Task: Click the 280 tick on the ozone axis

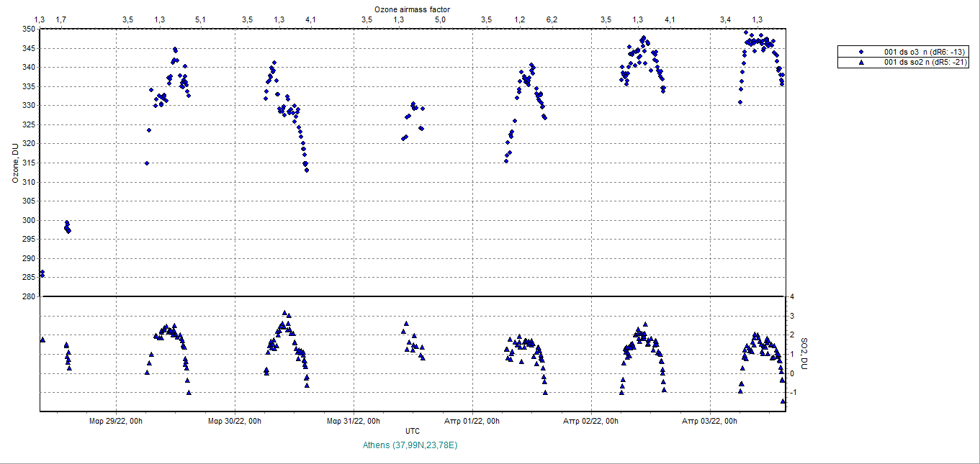Action: (28, 296)
